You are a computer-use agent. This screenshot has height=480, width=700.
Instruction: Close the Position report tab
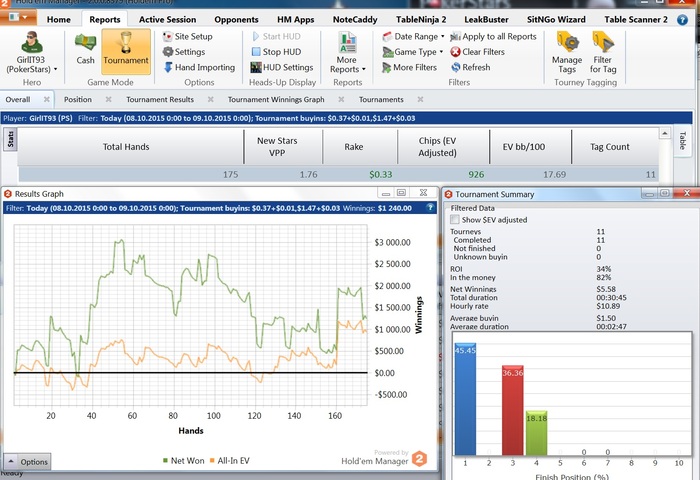click(108, 100)
